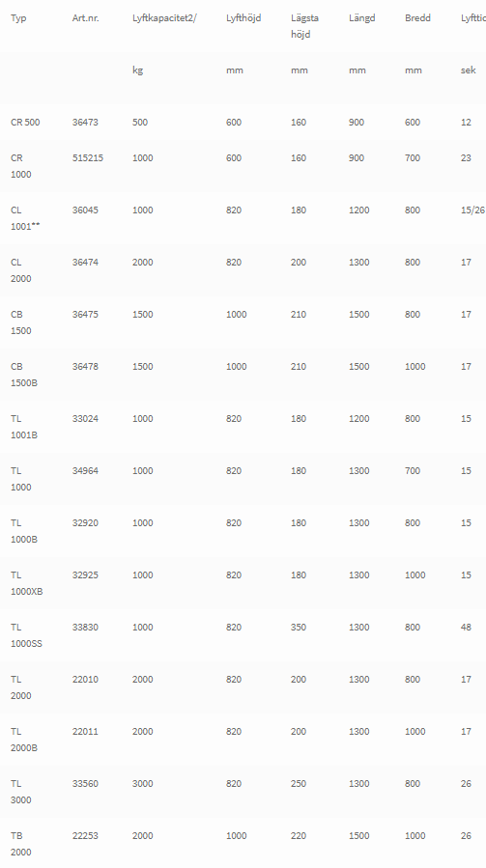Image resolution: width=486 pixels, height=868 pixels.
Task: Select the Lyfthöjd column header
Action: 243,18
